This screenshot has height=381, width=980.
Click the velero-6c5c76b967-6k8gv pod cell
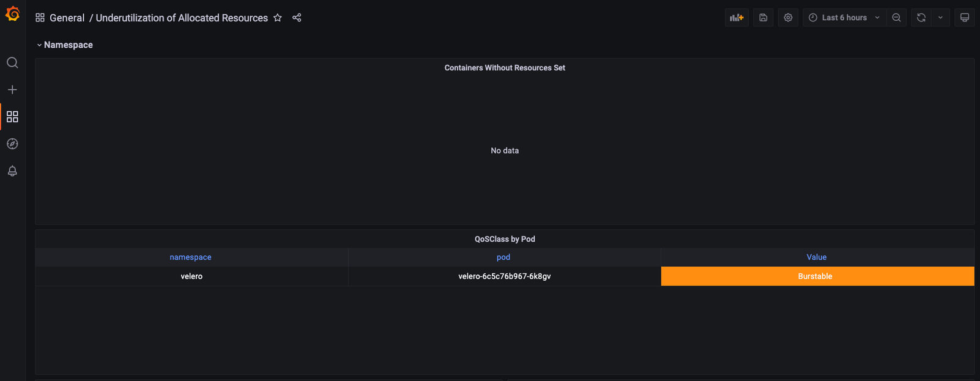point(505,276)
